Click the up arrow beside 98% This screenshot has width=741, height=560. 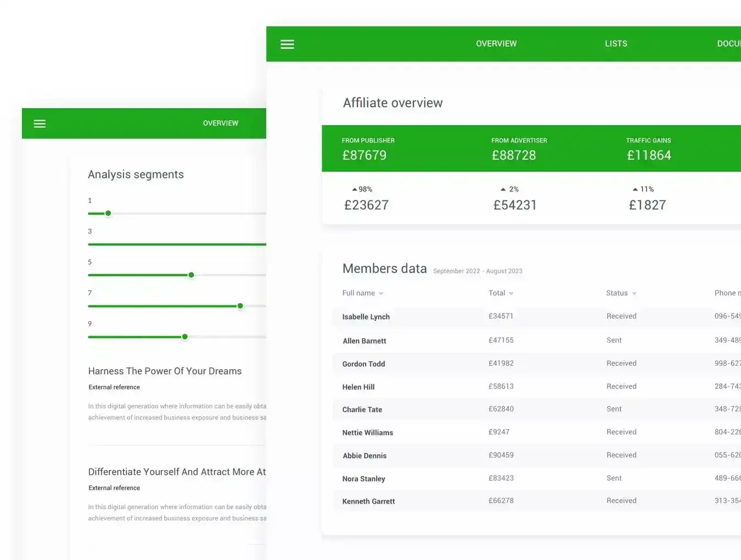pos(355,189)
